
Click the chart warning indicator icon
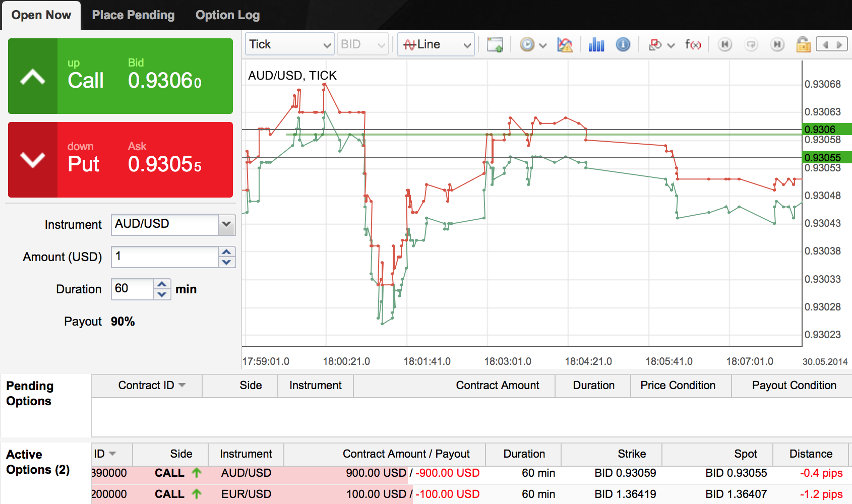(x=565, y=45)
